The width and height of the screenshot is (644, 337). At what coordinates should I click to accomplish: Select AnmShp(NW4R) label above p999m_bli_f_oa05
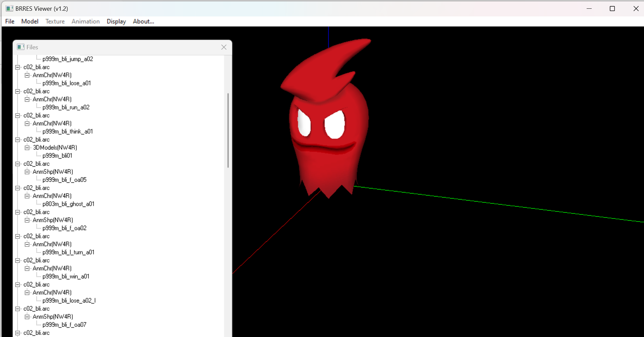click(53, 172)
